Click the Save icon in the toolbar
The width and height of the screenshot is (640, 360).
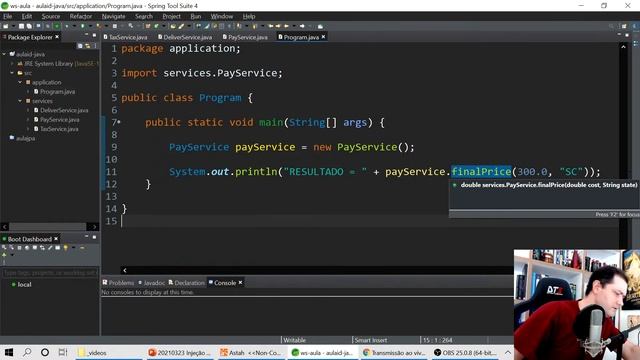tap(21, 26)
